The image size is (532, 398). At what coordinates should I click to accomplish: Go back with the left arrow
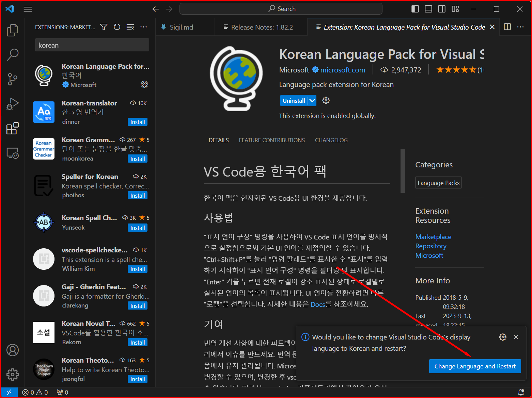[156, 9]
